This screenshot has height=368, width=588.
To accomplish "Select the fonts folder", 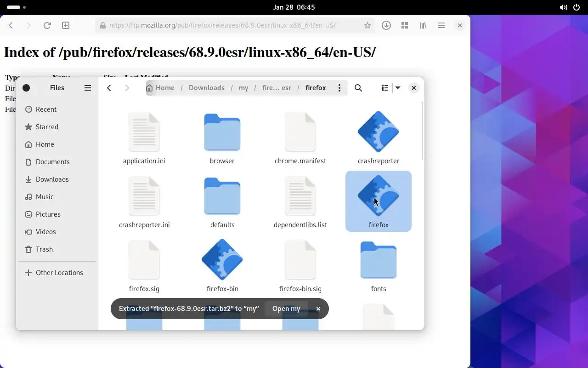I will click(x=379, y=265).
